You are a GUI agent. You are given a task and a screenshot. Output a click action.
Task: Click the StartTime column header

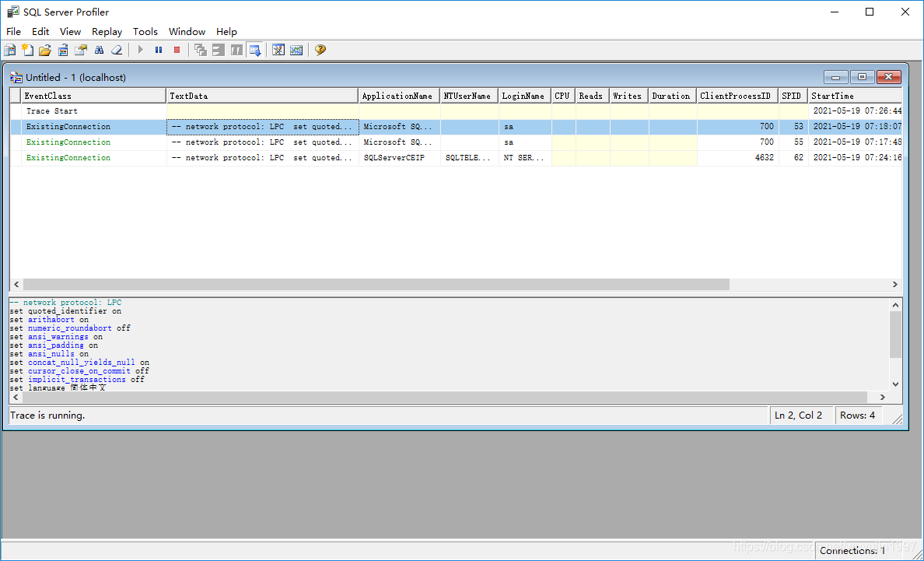[855, 96]
